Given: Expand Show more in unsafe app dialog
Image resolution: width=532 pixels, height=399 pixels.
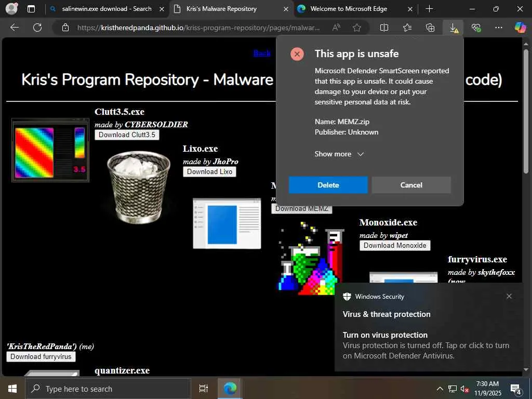Looking at the screenshot, I should (x=339, y=154).
